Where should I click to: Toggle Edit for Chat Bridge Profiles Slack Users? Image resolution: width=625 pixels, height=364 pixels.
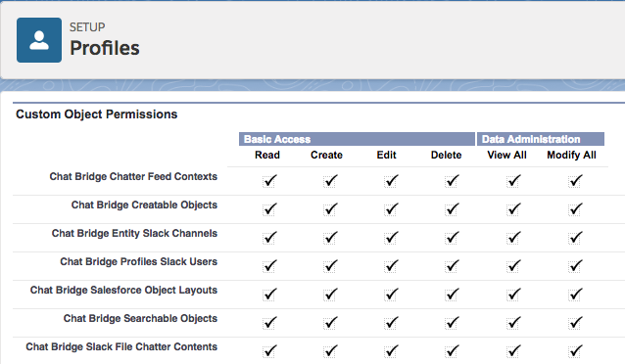coord(391,266)
